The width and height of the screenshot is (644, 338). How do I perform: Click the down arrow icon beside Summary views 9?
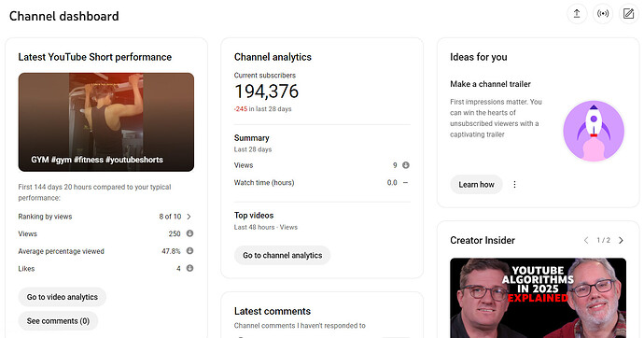pos(406,165)
